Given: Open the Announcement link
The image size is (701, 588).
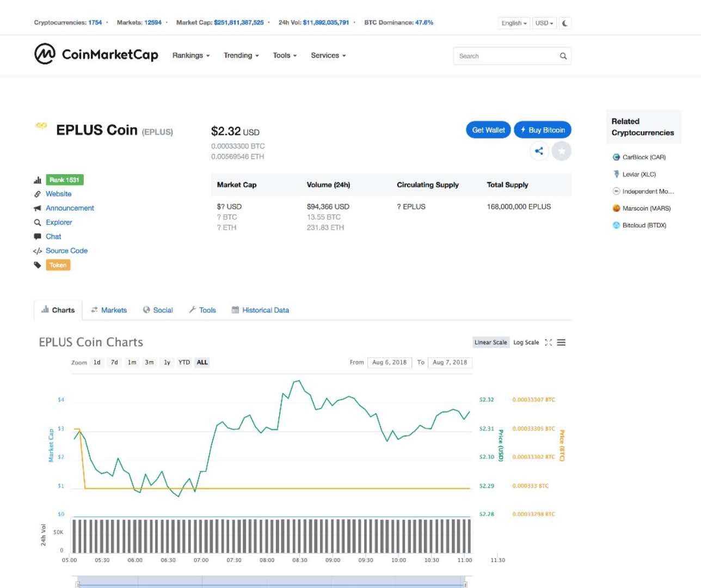Looking at the screenshot, I should pyautogui.click(x=70, y=208).
